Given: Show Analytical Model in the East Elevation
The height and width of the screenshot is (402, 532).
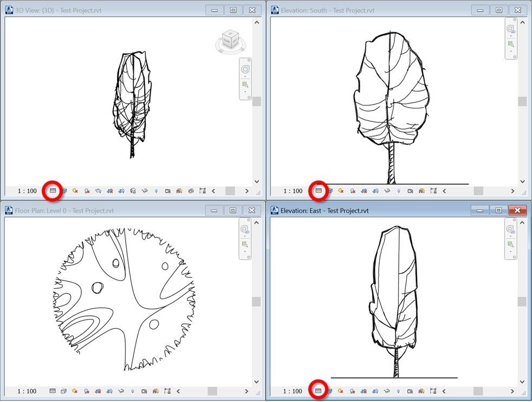Looking at the screenshot, I should tap(421, 391).
